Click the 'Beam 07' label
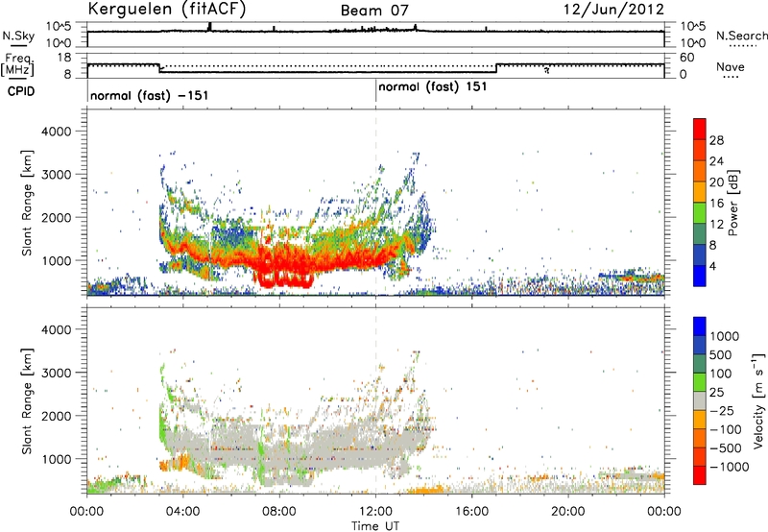Viewport: 768px width, 532px height. 374,11
